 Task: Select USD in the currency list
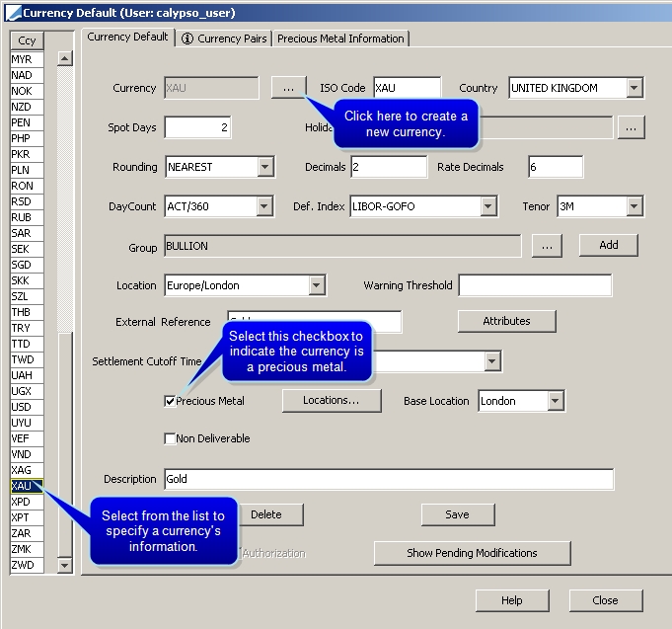coord(27,407)
